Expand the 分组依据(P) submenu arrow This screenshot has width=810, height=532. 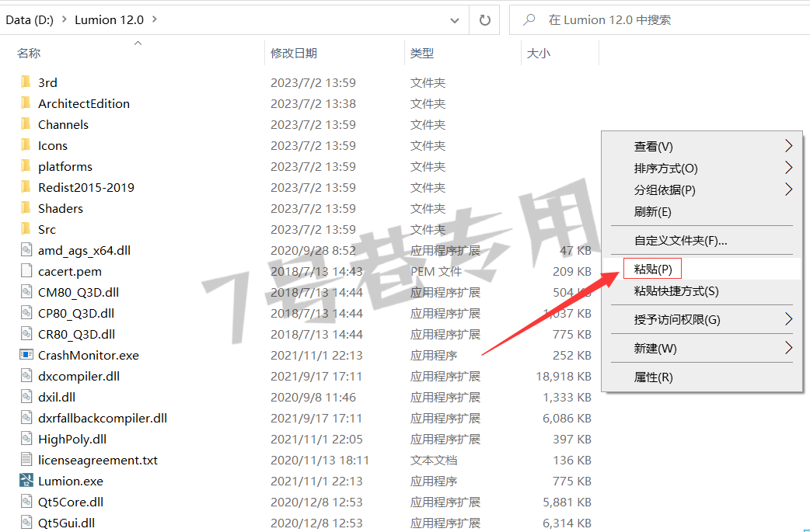point(788,190)
